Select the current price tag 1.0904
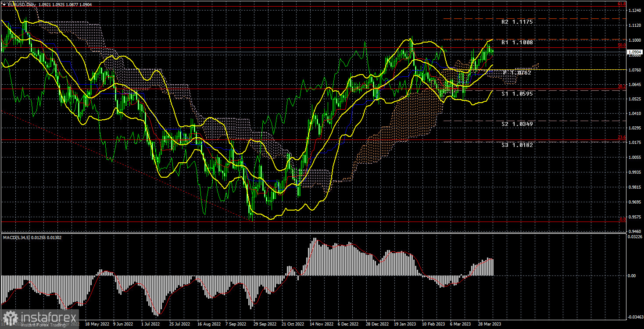 (635, 52)
